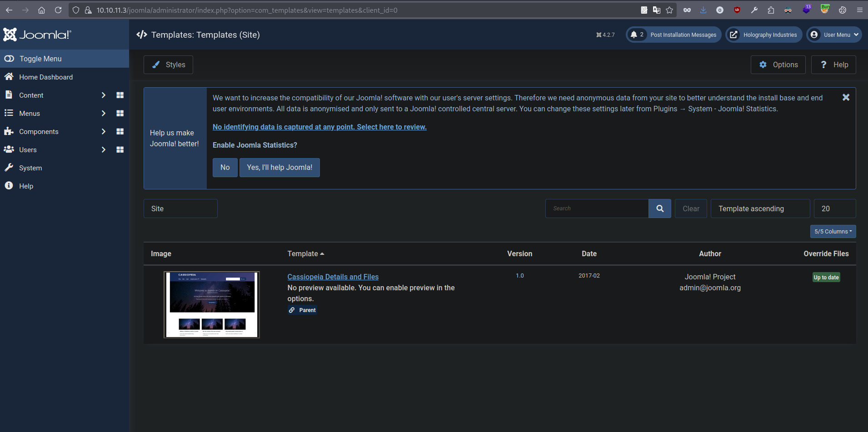This screenshot has width=868, height=432.
Task: Open the cookie editor extension icon
Action: (x=843, y=10)
